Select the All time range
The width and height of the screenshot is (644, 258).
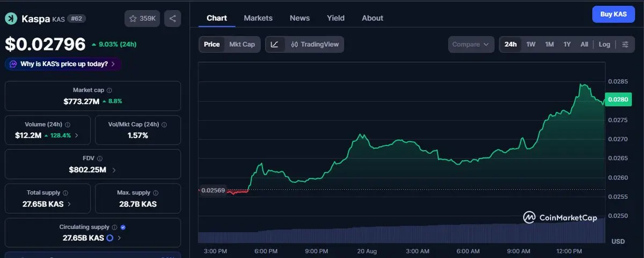[x=584, y=44]
